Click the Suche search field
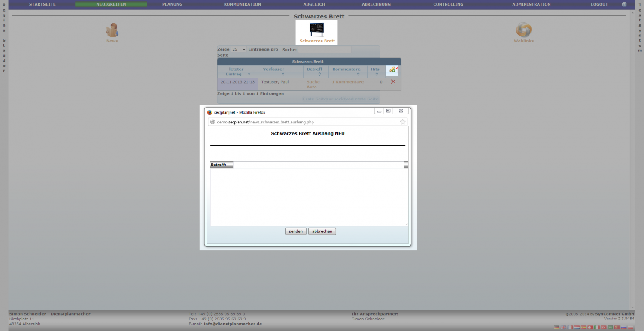 point(325,50)
